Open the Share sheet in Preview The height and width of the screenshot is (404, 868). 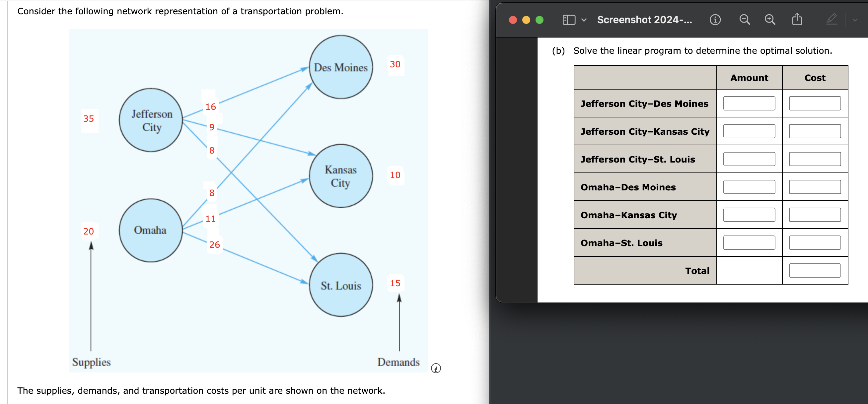click(x=797, y=20)
